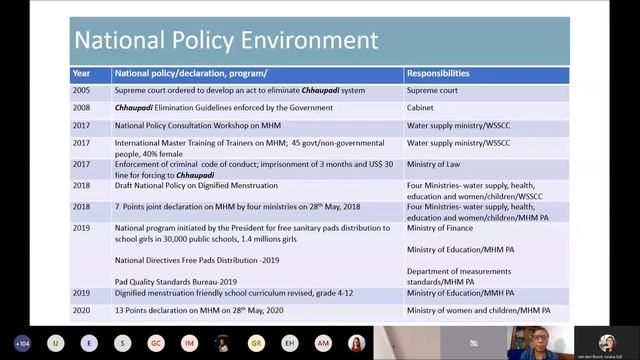The height and width of the screenshot is (360, 640).
Task: Open the presenter's video feed in blue shirt
Action: coord(540,343)
